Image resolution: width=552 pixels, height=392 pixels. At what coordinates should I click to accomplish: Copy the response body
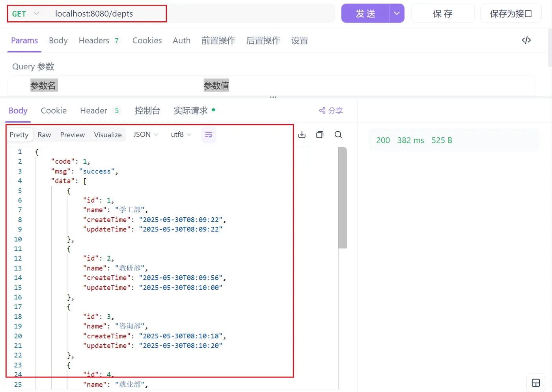pyautogui.click(x=320, y=134)
